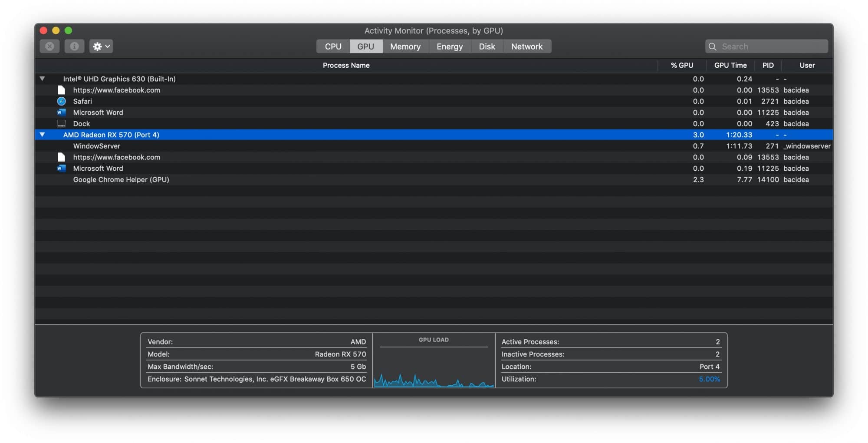This screenshot has height=443, width=868.
Task: Go to the Disk tab
Action: pos(487,46)
